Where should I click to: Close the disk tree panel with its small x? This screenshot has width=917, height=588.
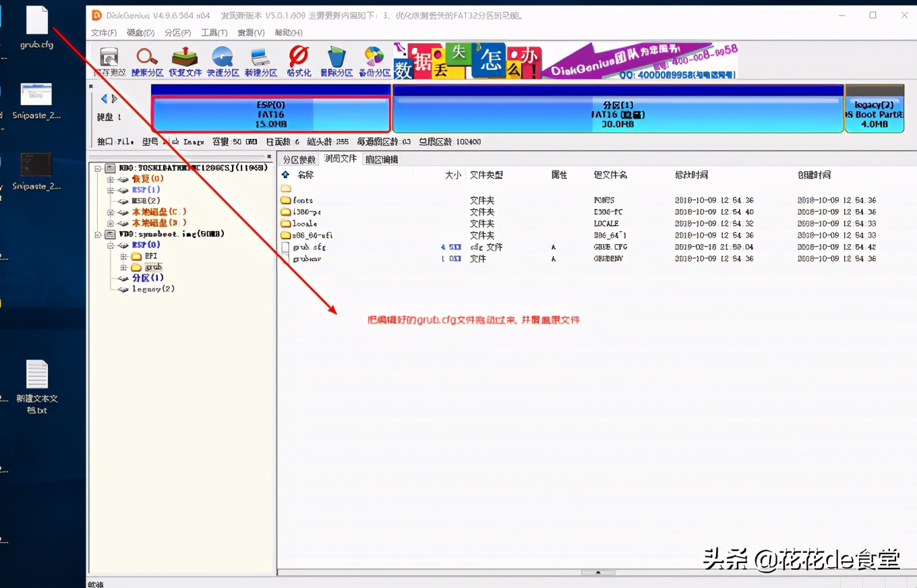coord(269,156)
